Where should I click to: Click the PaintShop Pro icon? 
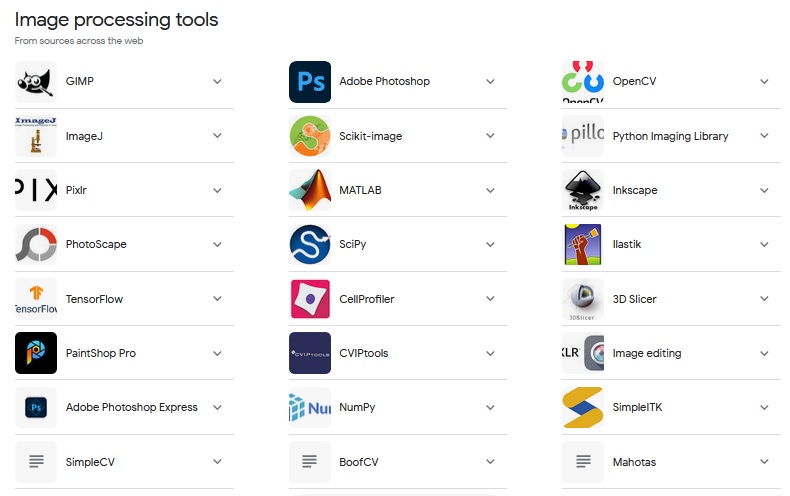click(36, 353)
